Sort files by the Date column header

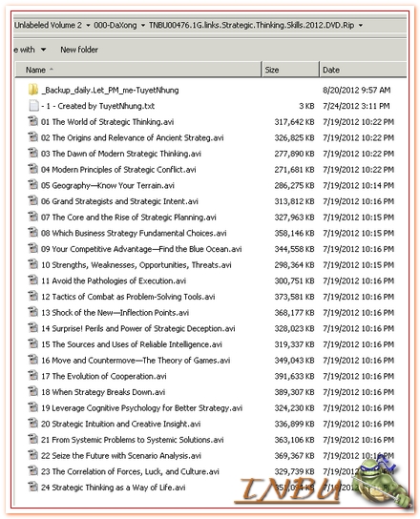tap(363, 70)
